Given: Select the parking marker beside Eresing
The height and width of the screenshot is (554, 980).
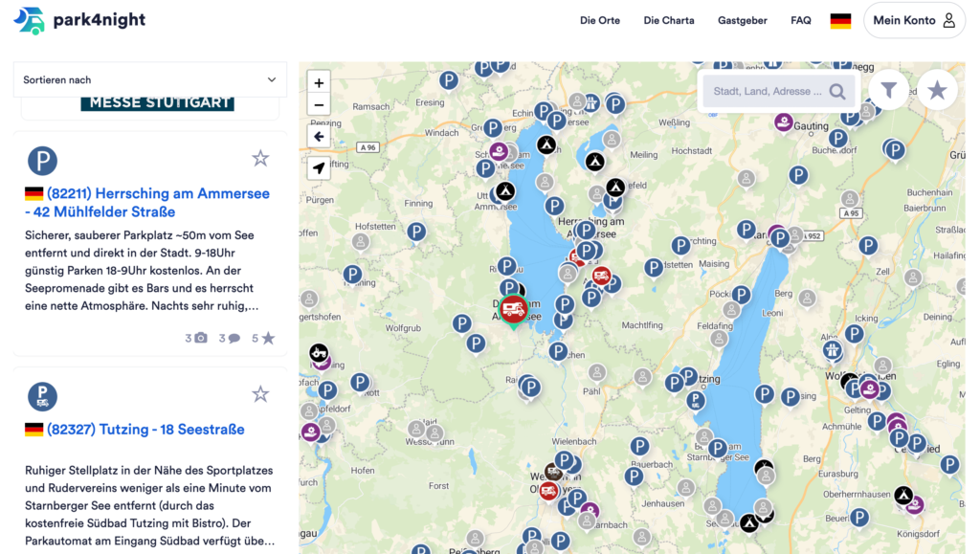Looking at the screenshot, I should (x=449, y=80).
